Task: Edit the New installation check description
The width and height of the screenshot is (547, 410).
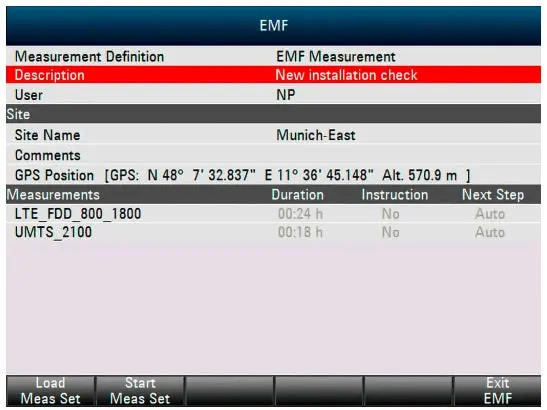Action: coord(346,75)
